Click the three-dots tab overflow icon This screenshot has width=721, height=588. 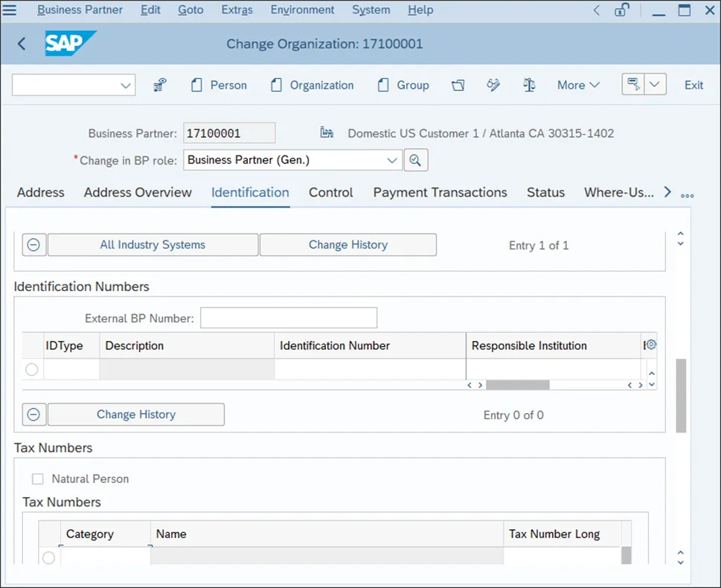(x=688, y=196)
